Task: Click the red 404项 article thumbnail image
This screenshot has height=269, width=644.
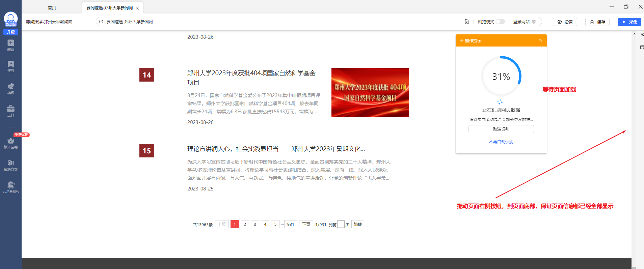Action: click(x=370, y=92)
